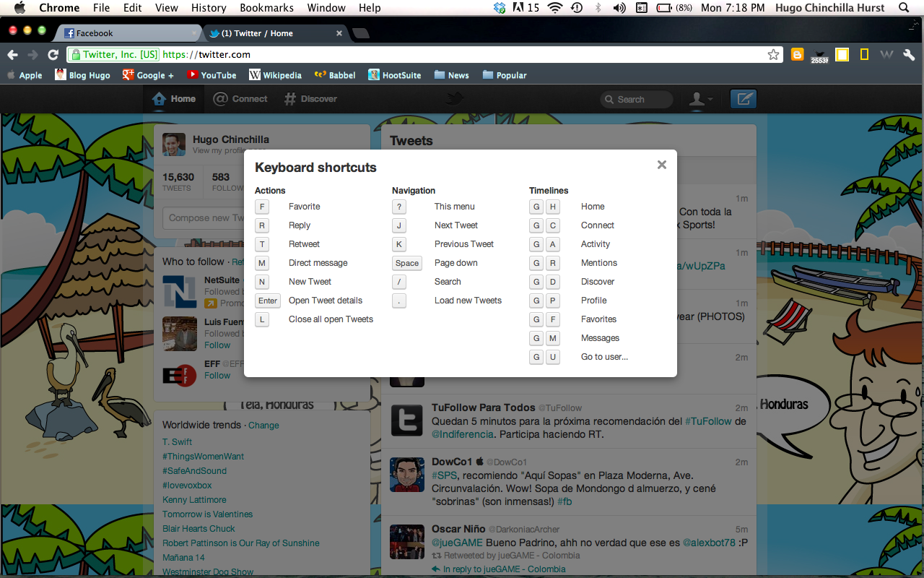Click the DowCo1 avatar thumbnail
The image size is (924, 578).
click(x=407, y=475)
